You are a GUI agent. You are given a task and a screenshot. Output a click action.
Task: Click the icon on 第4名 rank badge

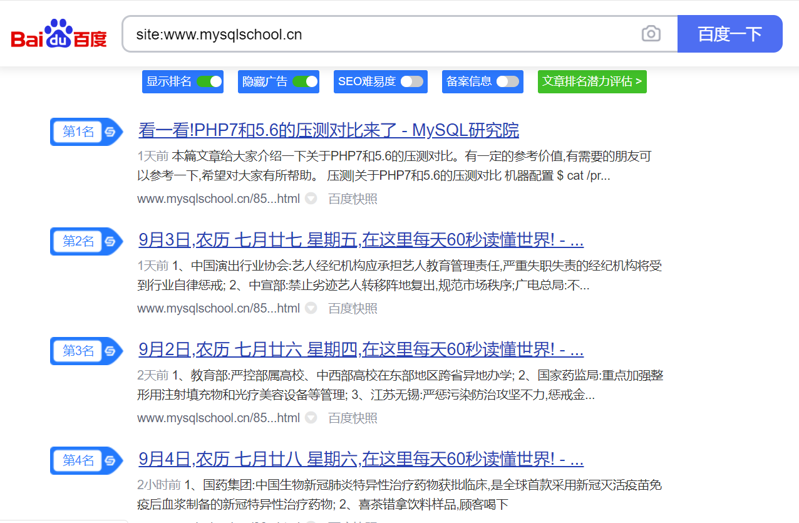click(x=111, y=461)
